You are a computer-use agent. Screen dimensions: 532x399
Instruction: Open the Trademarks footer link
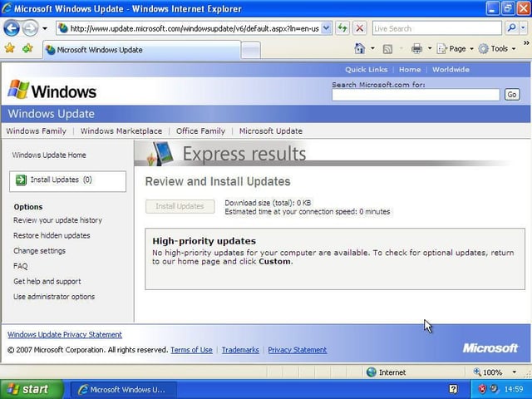click(240, 350)
